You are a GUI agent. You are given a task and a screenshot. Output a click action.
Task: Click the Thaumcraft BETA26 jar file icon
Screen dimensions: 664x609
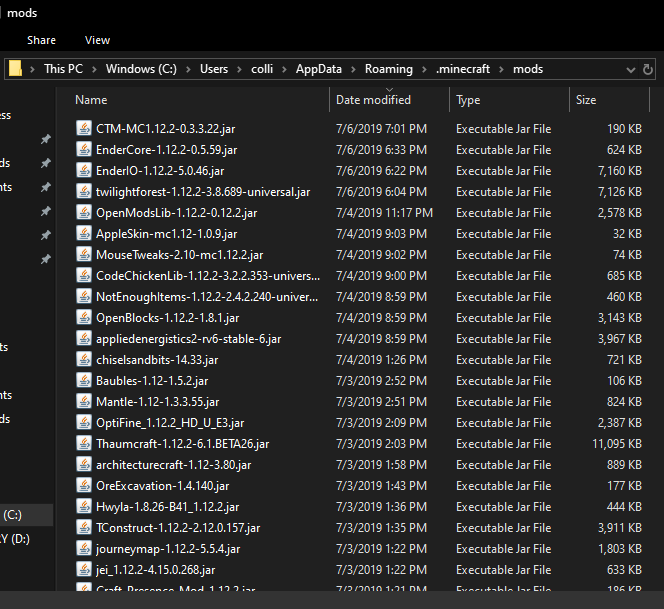pos(84,443)
